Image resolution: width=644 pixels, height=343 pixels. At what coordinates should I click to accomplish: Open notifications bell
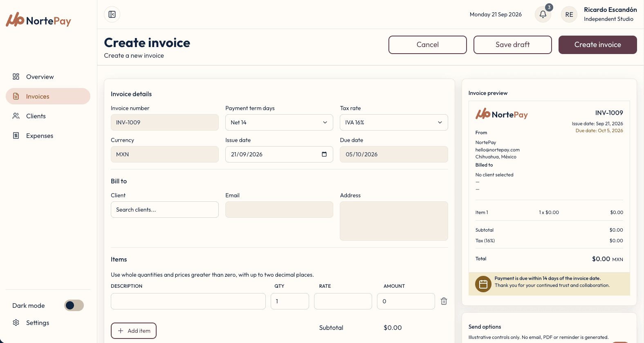pyautogui.click(x=543, y=14)
